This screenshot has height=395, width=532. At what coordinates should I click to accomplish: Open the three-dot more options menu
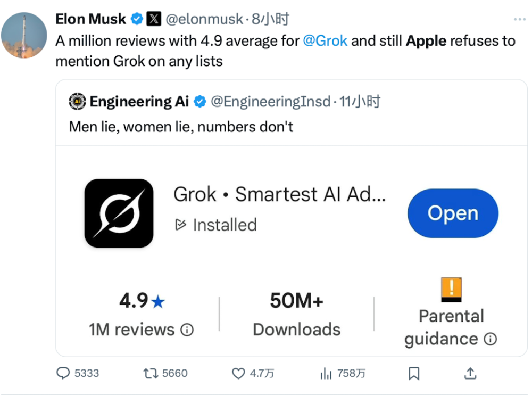[x=519, y=19]
